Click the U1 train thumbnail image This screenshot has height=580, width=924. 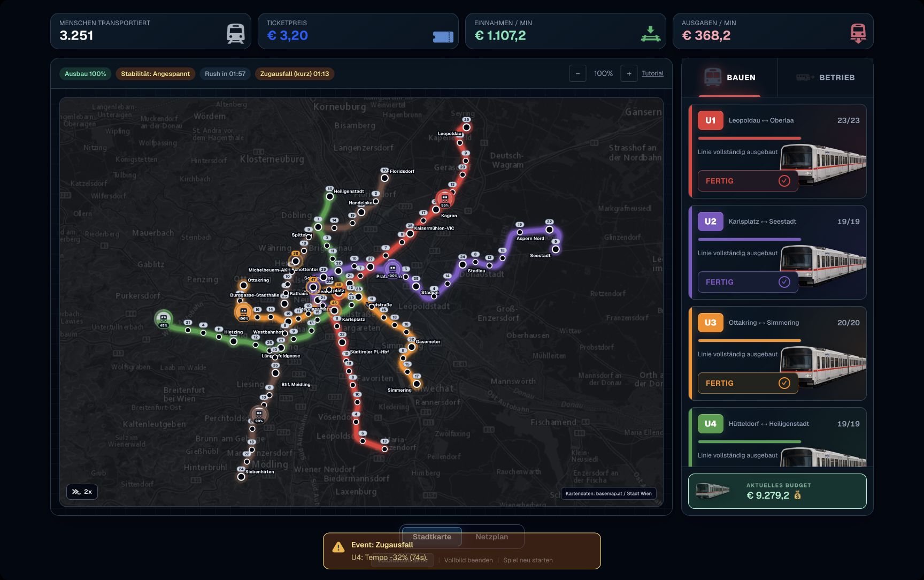click(x=823, y=164)
